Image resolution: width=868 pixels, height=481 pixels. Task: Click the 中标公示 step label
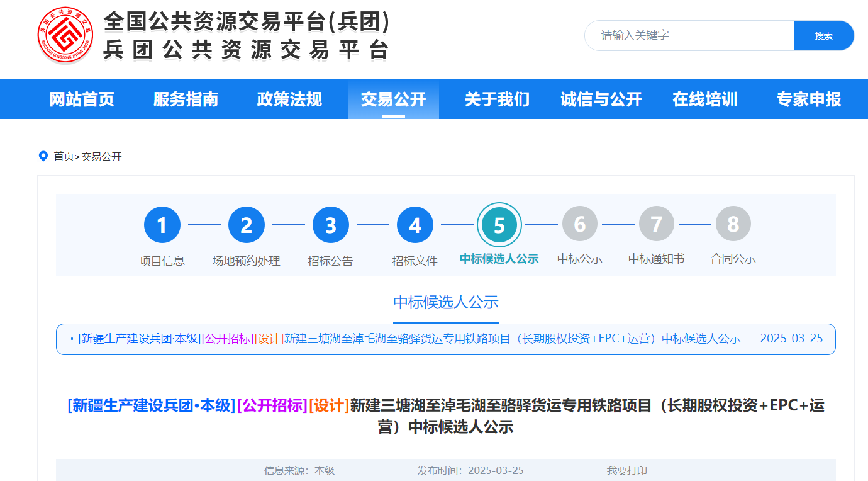point(580,259)
